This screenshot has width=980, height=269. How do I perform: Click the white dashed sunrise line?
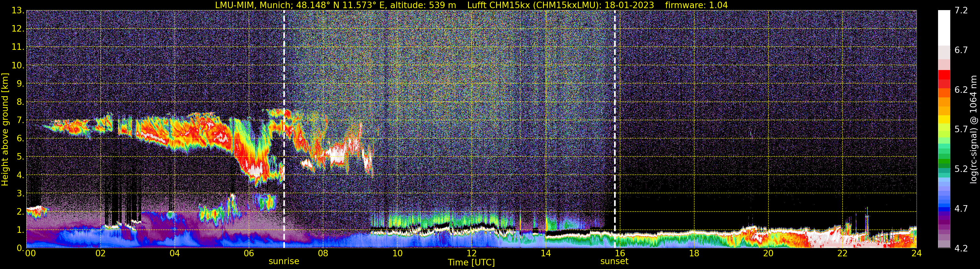pos(284,129)
